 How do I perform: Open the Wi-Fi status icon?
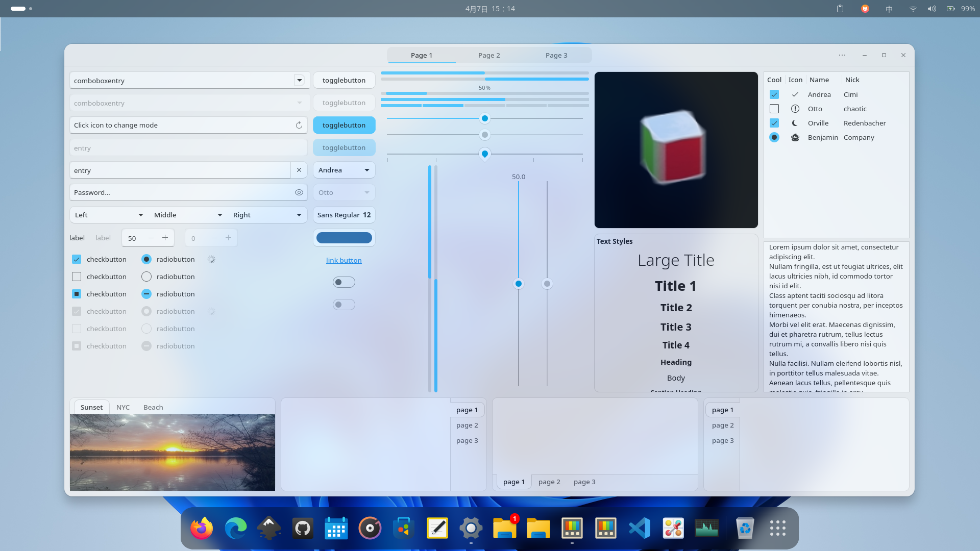click(913, 9)
